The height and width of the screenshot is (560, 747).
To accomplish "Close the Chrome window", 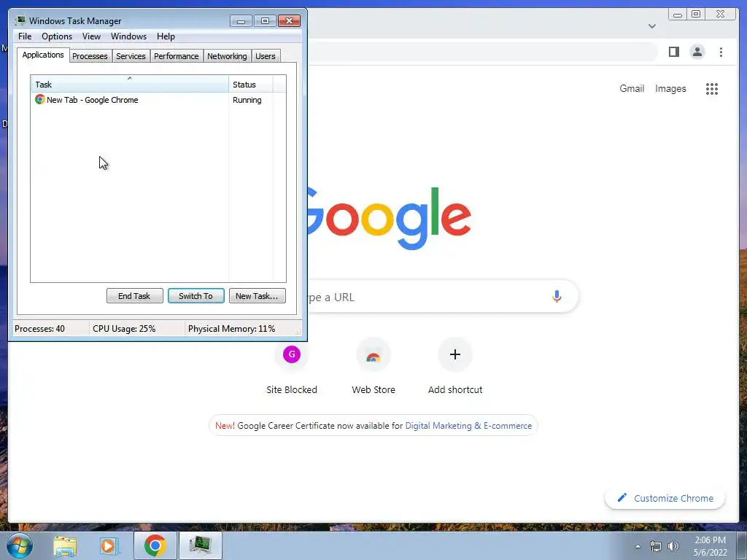I will click(720, 15).
